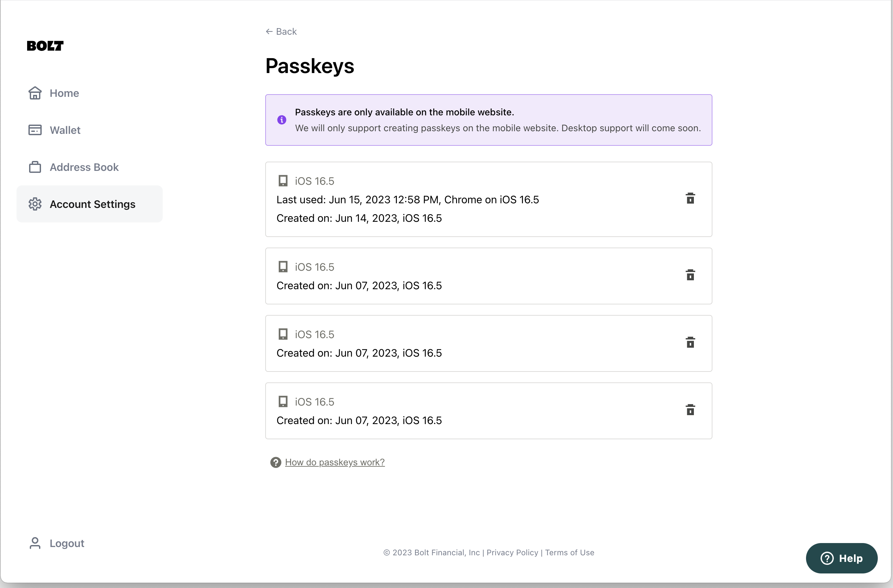Navigate back using the Back button
Screen dimensions: 893x588
click(x=280, y=31)
